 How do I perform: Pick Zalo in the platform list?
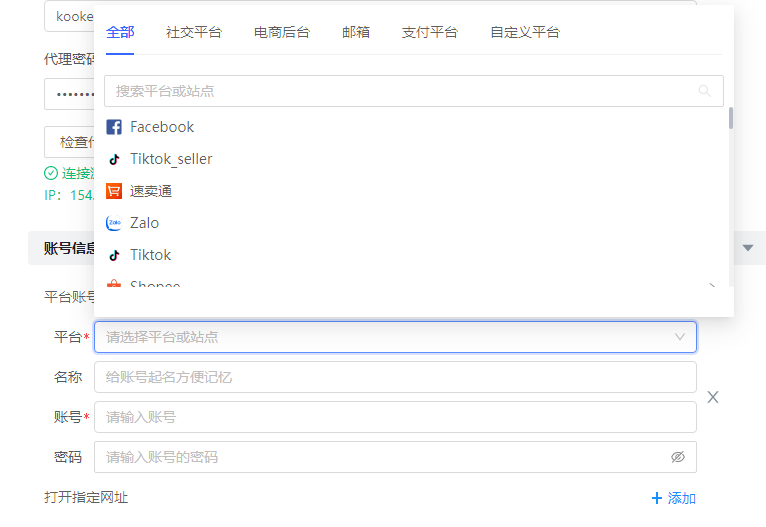coord(414,223)
